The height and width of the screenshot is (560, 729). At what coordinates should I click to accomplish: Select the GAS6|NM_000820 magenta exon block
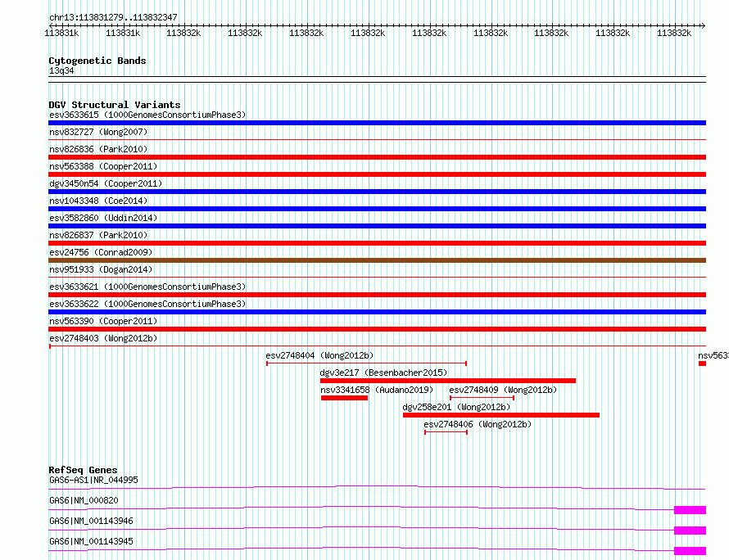click(x=690, y=510)
